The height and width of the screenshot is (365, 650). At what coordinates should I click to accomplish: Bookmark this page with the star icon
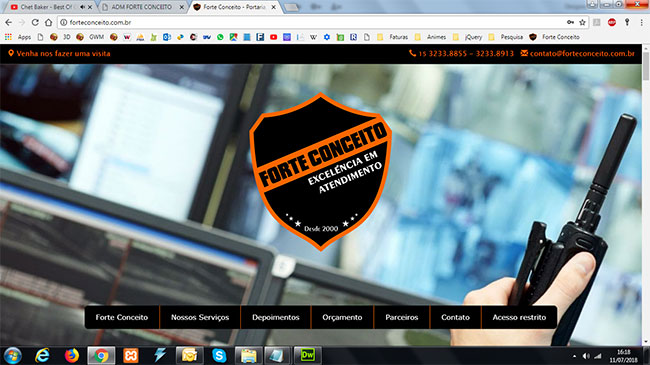coord(582,22)
